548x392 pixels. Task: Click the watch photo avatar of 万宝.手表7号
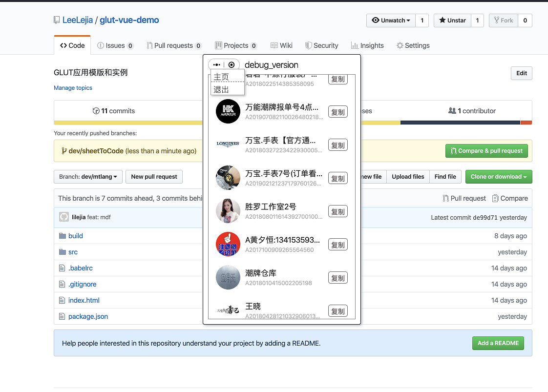pos(228,178)
